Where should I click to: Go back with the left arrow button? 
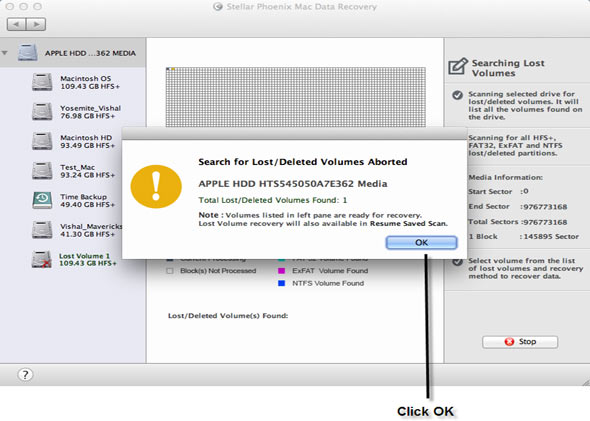16,24
